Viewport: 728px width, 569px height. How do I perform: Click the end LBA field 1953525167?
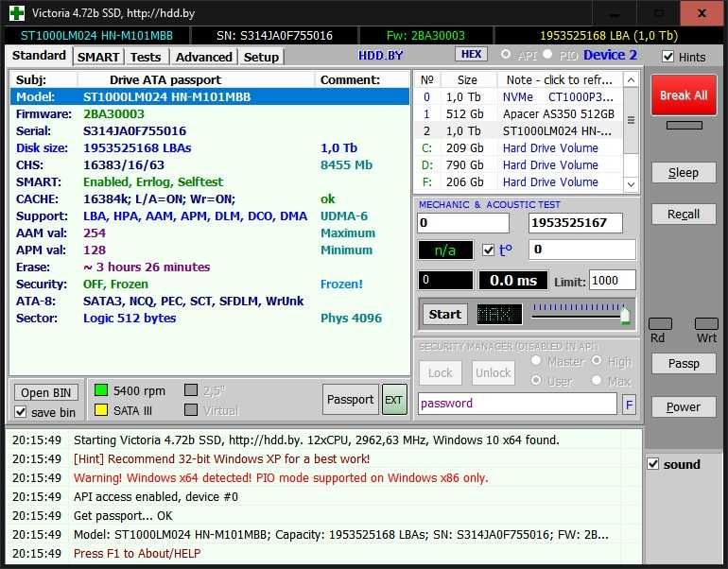coord(575,223)
